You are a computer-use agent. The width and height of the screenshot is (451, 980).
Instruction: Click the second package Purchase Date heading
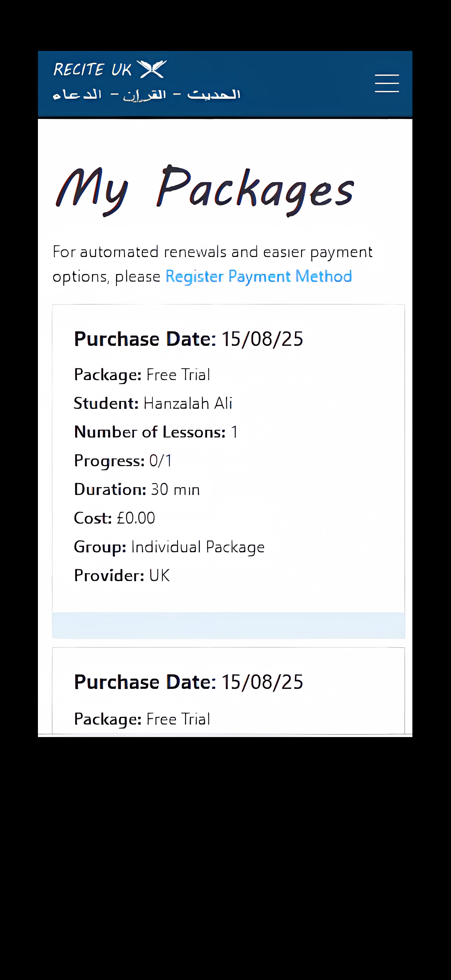pyautogui.click(x=189, y=682)
